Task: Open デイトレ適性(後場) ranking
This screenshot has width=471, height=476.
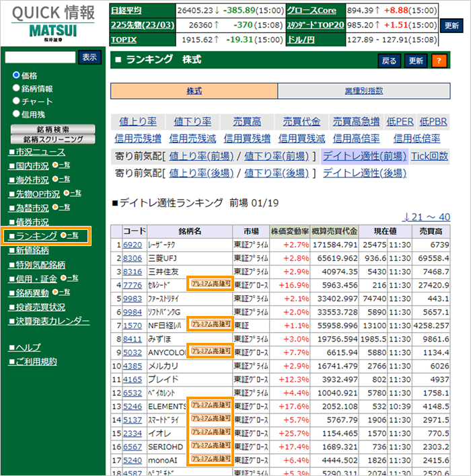Action: coord(364,173)
